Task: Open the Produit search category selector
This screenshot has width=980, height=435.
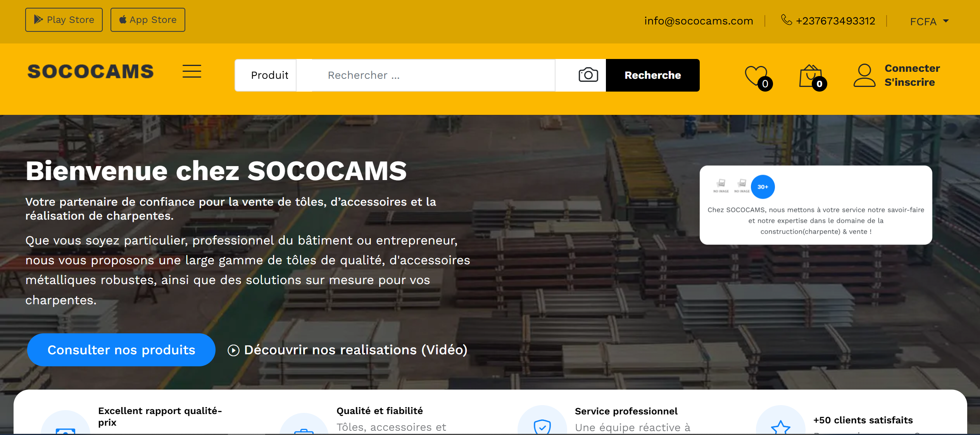Action: [x=269, y=75]
